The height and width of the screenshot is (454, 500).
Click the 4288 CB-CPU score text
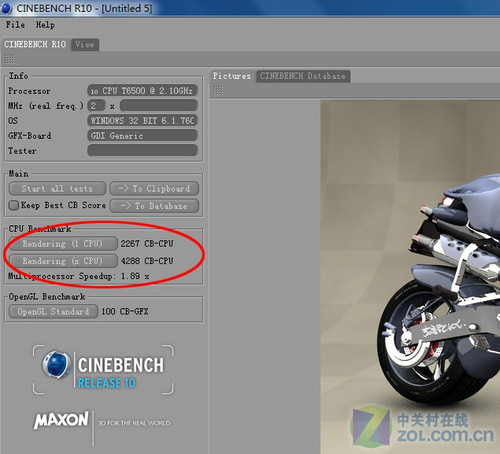pyautogui.click(x=147, y=261)
